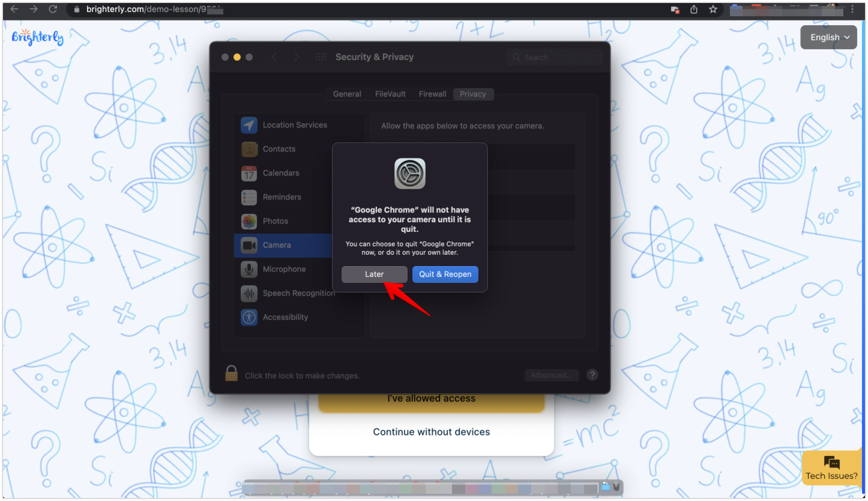Switch to the Firewall tab

tap(433, 94)
